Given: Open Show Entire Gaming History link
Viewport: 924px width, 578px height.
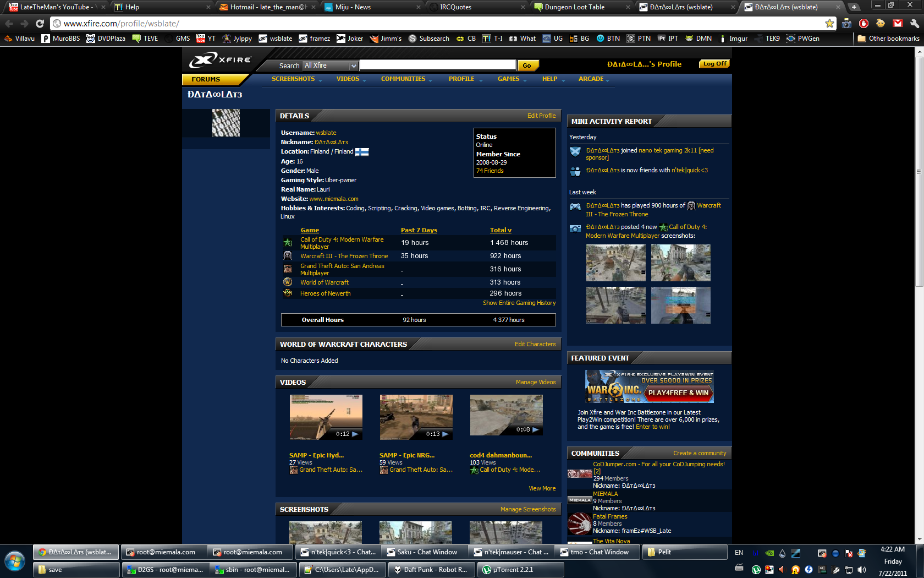Looking at the screenshot, I should click(519, 303).
